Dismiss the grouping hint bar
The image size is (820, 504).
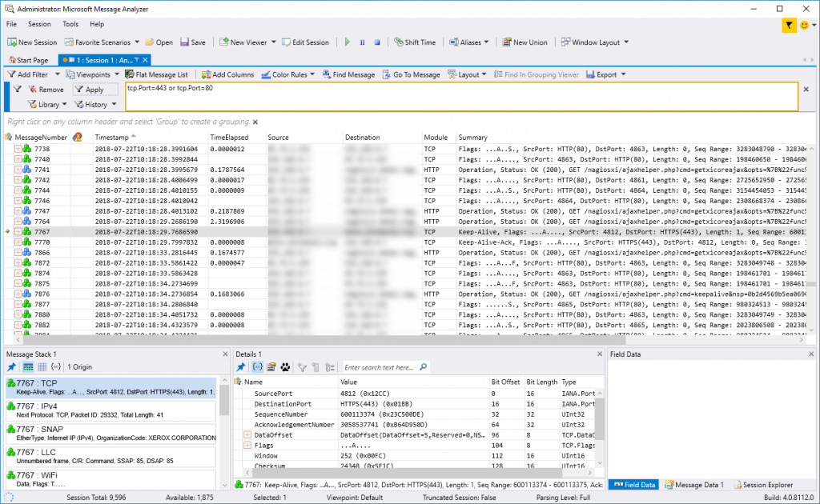pos(255,122)
